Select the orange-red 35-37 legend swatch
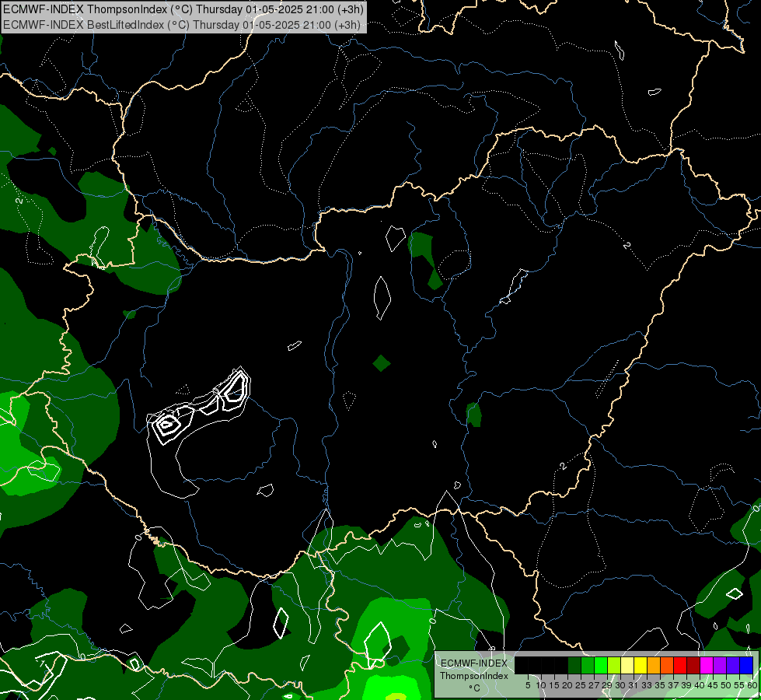 (667, 665)
